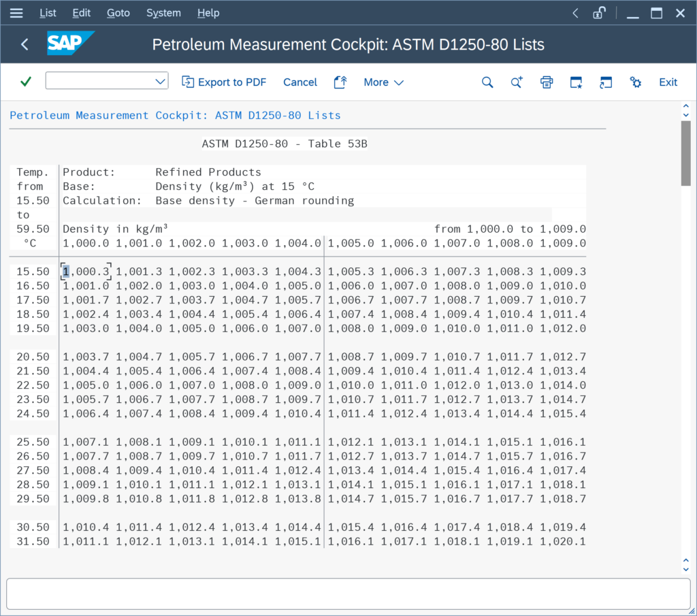697x616 pixels.
Task: Click column header 1,009.0
Action: point(563,243)
